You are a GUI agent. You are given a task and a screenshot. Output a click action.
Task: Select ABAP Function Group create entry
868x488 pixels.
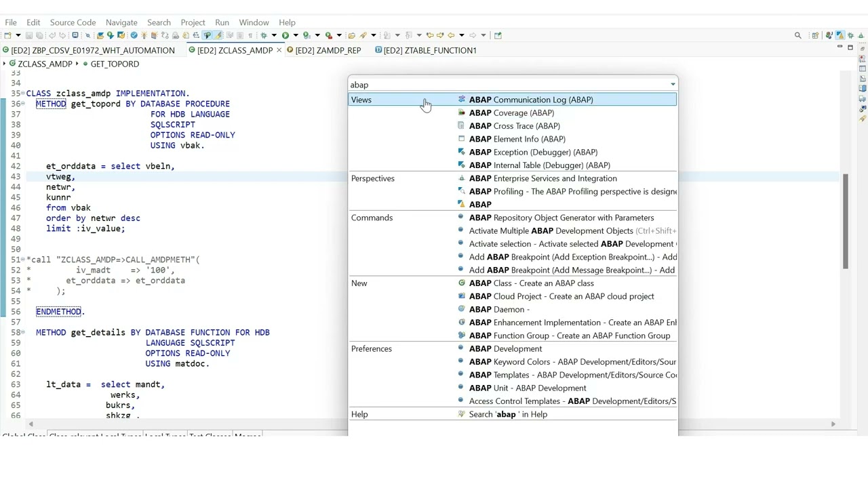tap(570, 335)
